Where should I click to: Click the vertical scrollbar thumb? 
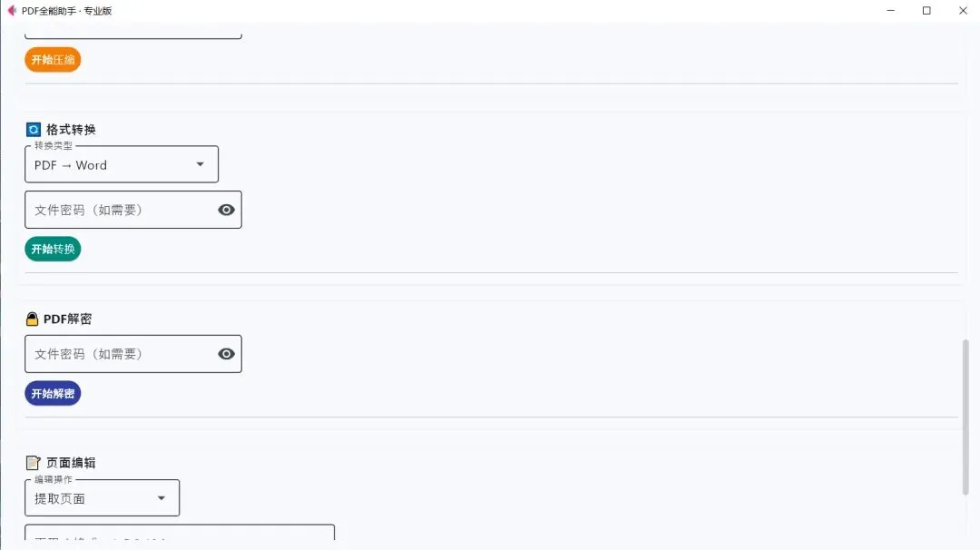pos(965,417)
